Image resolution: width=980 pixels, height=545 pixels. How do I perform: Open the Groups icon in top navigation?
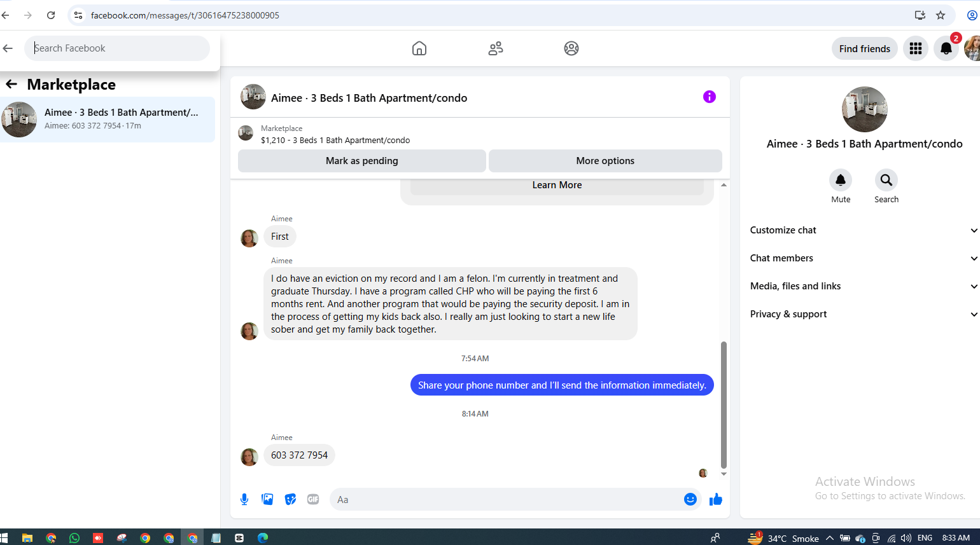(x=571, y=48)
